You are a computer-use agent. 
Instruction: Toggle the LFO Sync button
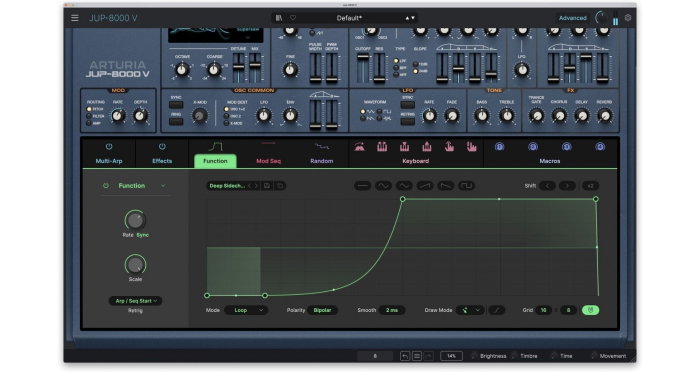pos(407,105)
